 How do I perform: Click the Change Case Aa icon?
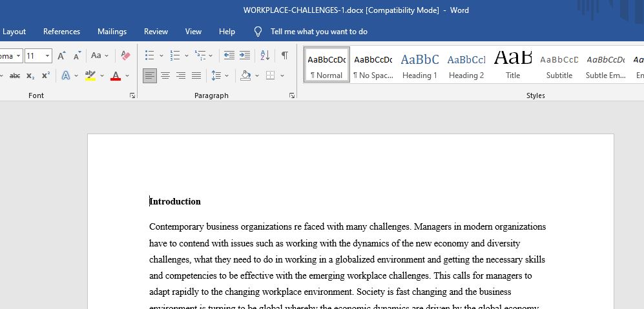[96, 55]
